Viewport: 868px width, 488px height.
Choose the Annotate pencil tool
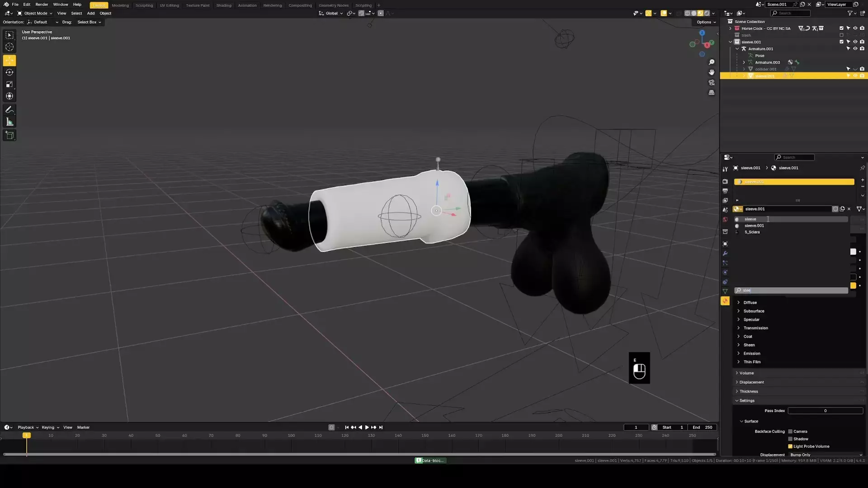[x=9, y=110]
